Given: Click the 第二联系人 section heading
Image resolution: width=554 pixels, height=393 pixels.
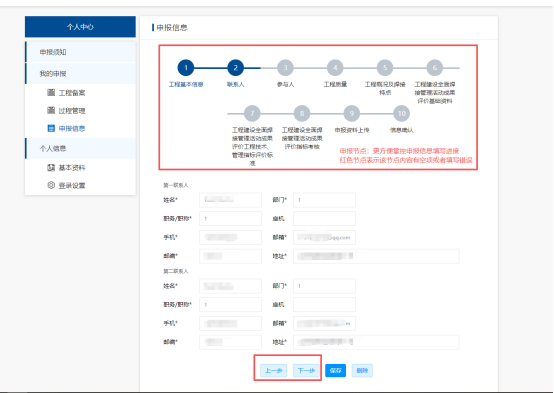Looking at the screenshot, I should coord(176,271).
